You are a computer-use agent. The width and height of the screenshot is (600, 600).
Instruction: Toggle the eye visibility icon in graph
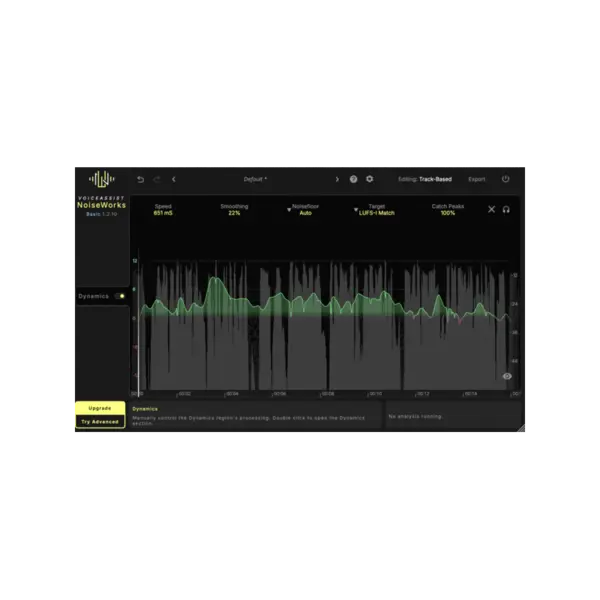click(507, 376)
